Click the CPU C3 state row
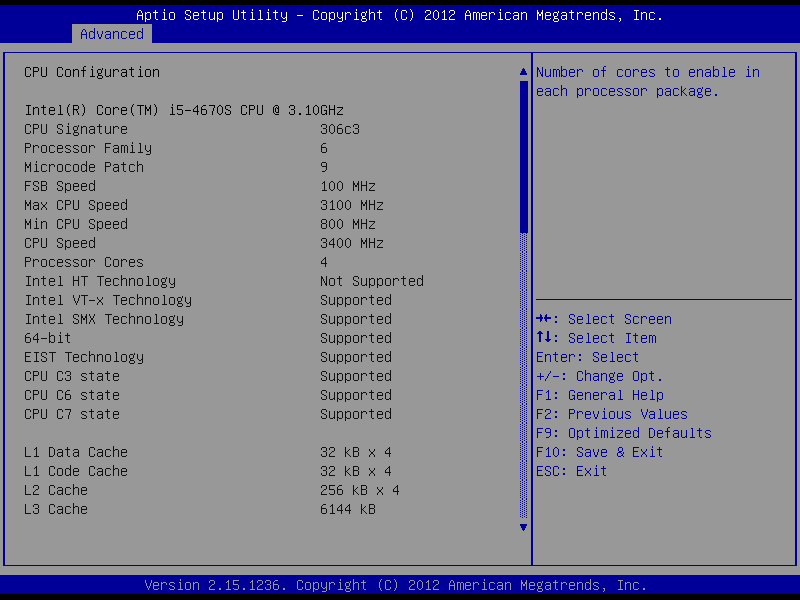Image resolution: width=800 pixels, height=600 pixels. pos(72,376)
